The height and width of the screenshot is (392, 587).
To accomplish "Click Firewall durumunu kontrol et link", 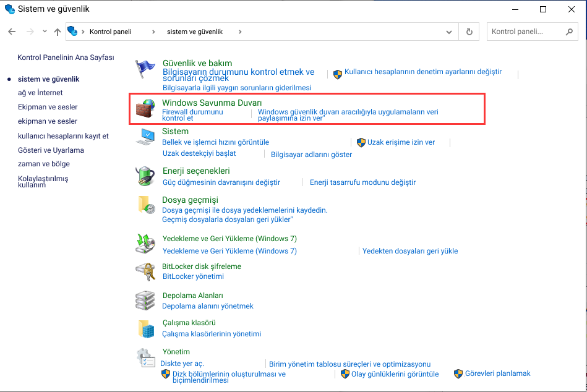I will click(x=192, y=115).
